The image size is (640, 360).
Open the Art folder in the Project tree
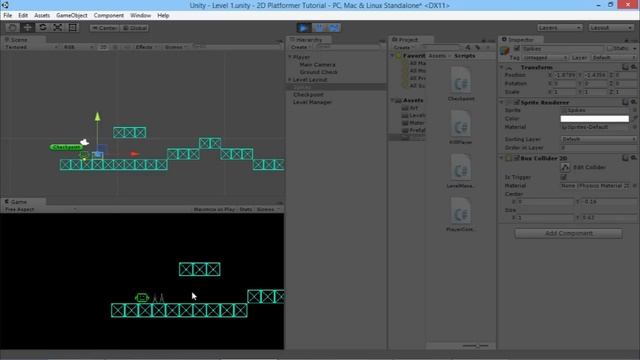[413, 108]
